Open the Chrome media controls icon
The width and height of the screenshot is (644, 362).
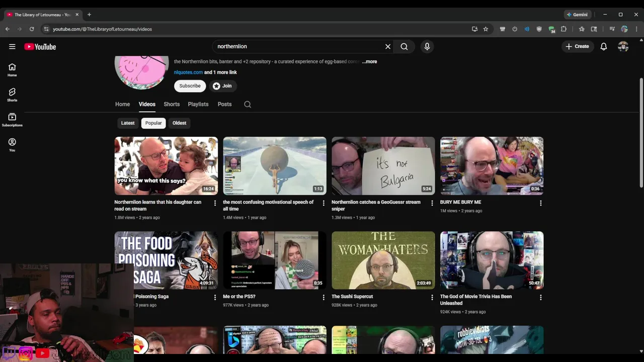coord(612,29)
